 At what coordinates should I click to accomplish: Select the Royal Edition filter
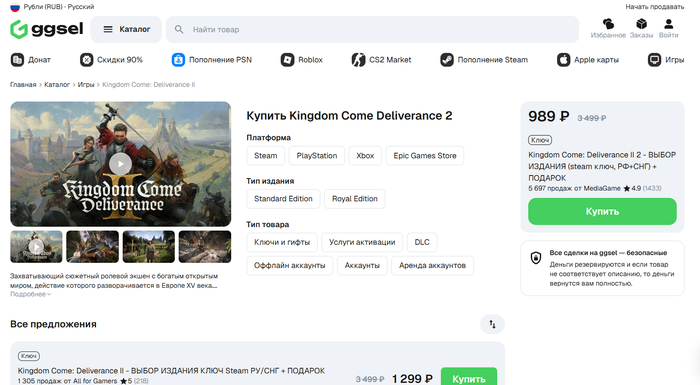(x=354, y=199)
